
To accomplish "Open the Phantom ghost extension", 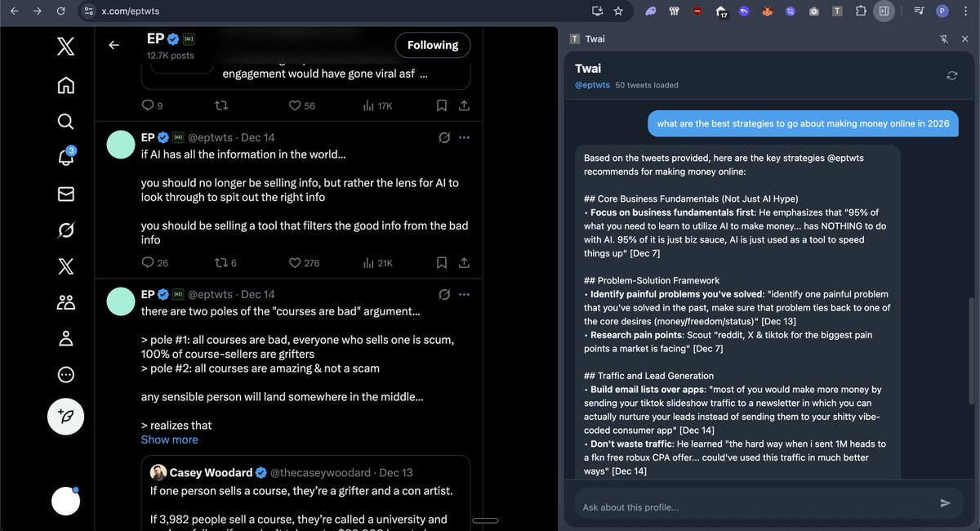I will 651,11.
